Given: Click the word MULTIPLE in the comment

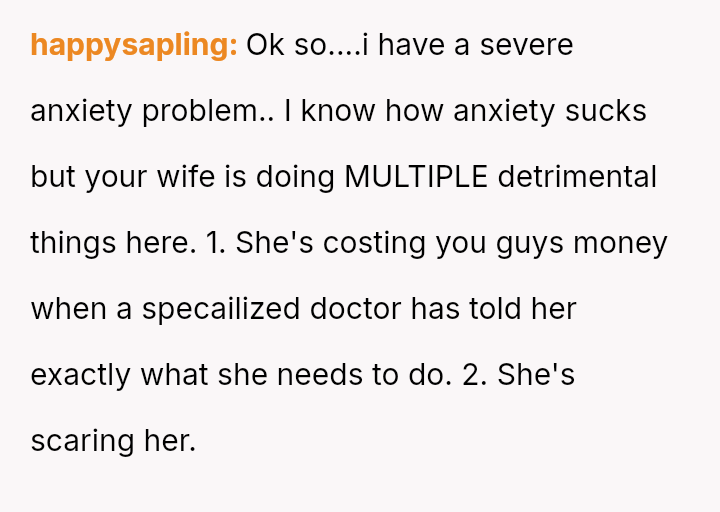Looking at the screenshot, I should coord(416,177).
